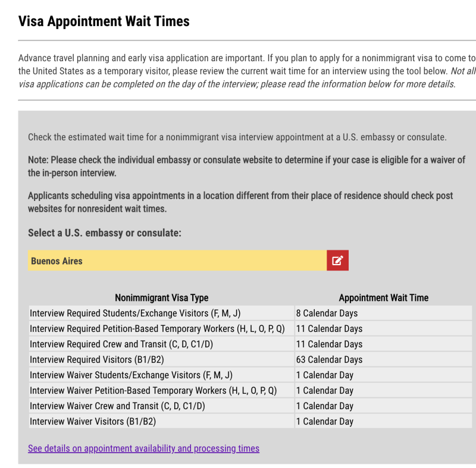Click the 8 Calendar Days wait time
This screenshot has height=468, width=476.
click(x=327, y=313)
